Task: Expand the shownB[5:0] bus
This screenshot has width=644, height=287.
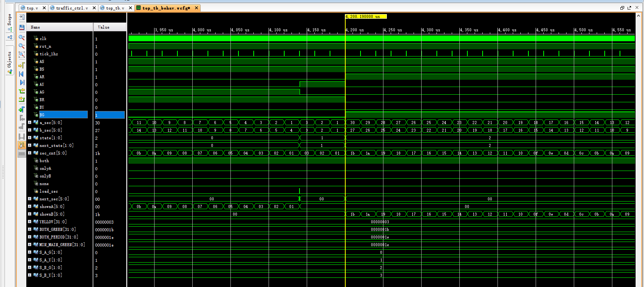Action: coord(29,214)
